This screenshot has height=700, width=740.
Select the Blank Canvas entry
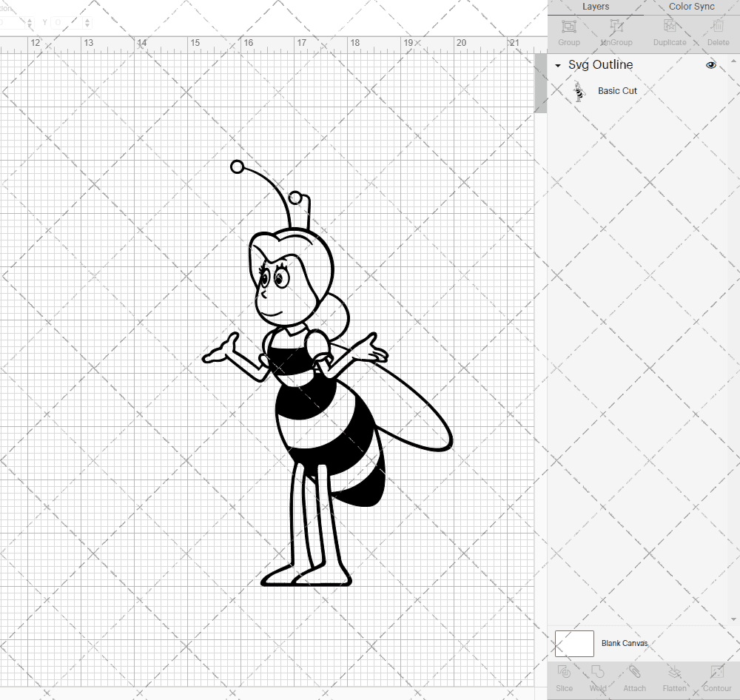pyautogui.click(x=625, y=643)
